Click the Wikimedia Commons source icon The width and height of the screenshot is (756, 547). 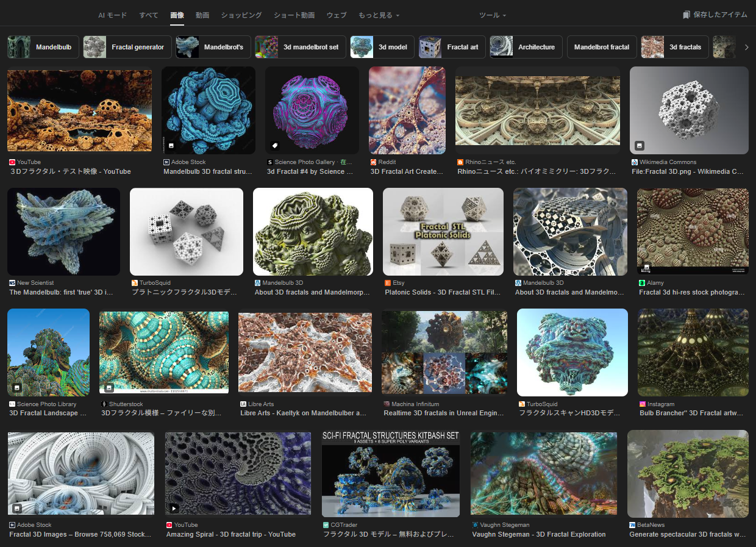pos(635,162)
